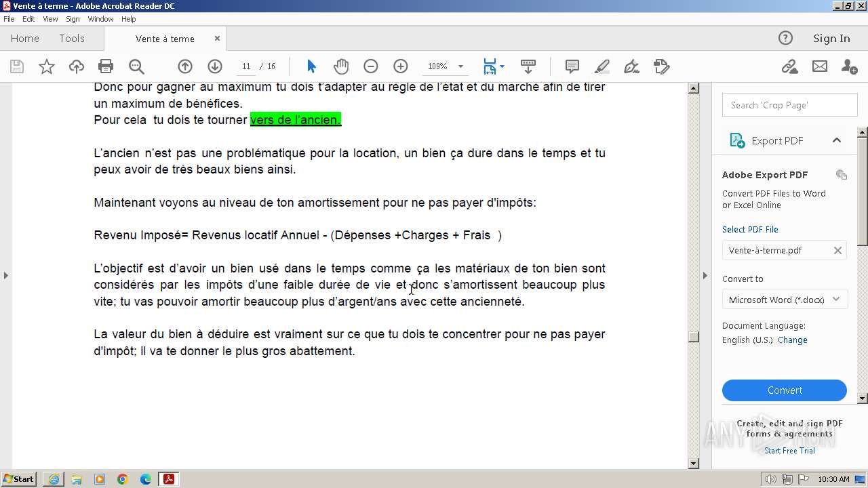Open Internet Explorer from taskbar
The height and width of the screenshot is (488, 868).
pos(54,479)
